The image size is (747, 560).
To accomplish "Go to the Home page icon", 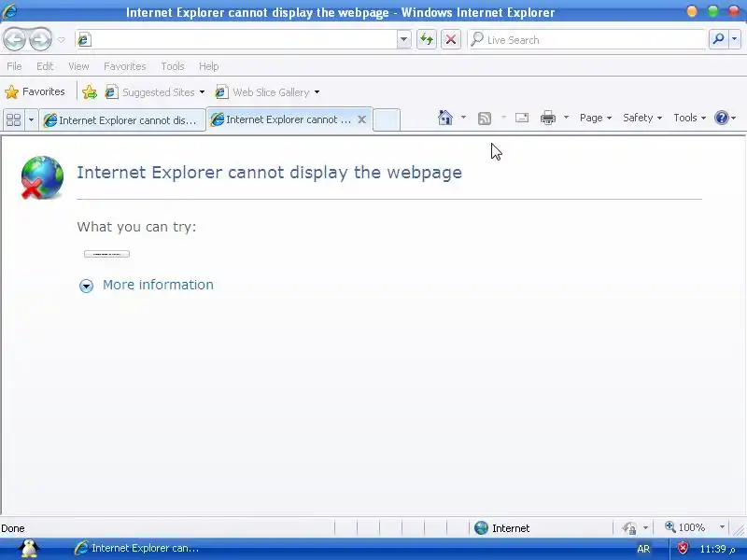I will pyautogui.click(x=445, y=118).
